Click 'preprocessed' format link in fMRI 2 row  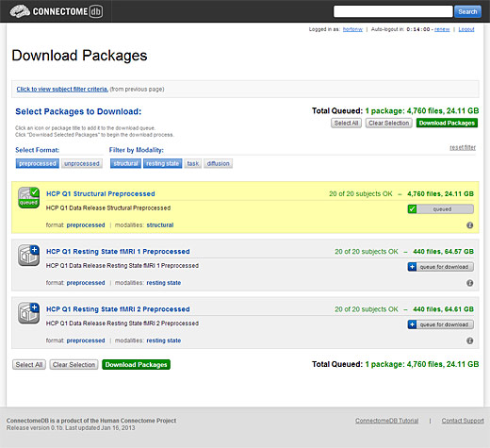pyautogui.click(x=86, y=340)
